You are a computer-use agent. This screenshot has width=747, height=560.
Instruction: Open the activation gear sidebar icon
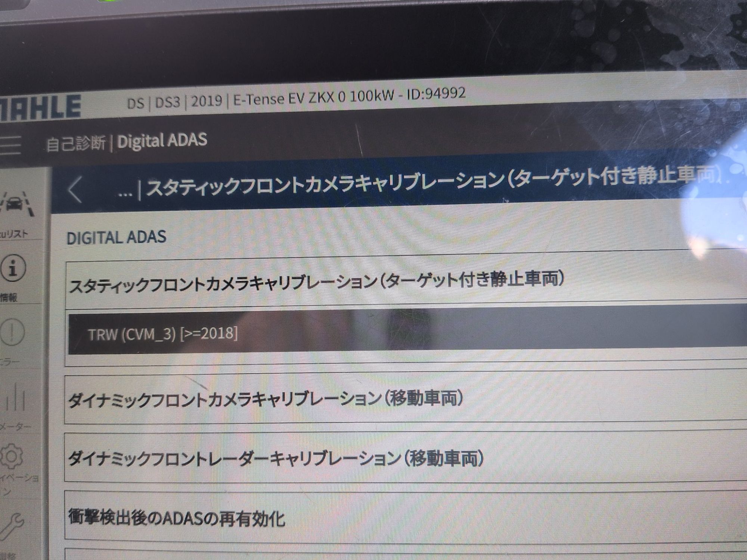pos(12,456)
